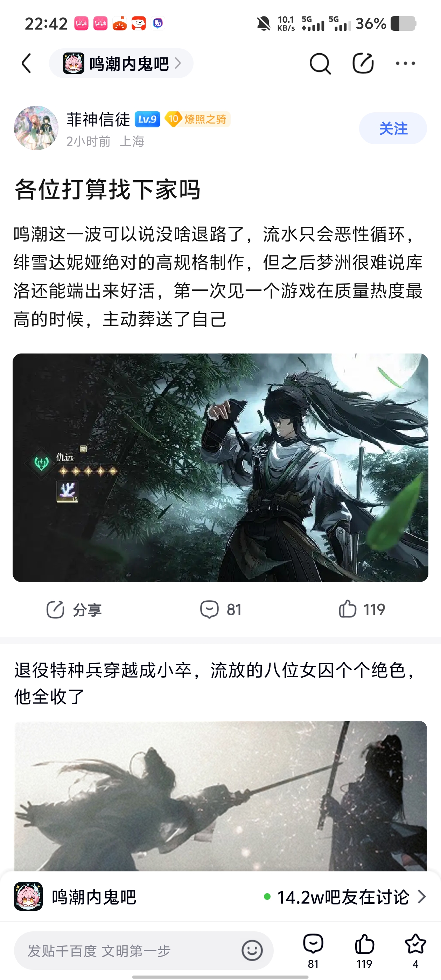Open the three-dot more menu
The image size is (441, 980).
coord(405,64)
